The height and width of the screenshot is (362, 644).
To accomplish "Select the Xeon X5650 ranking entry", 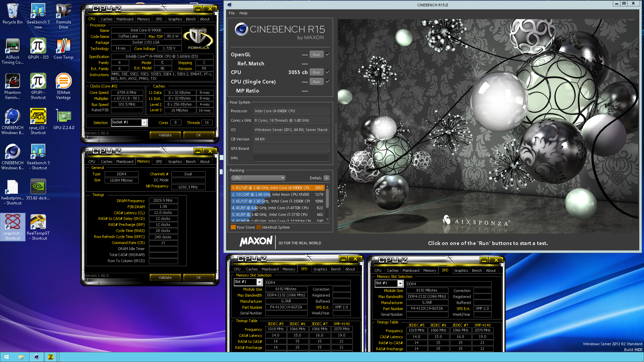I will [277, 194].
